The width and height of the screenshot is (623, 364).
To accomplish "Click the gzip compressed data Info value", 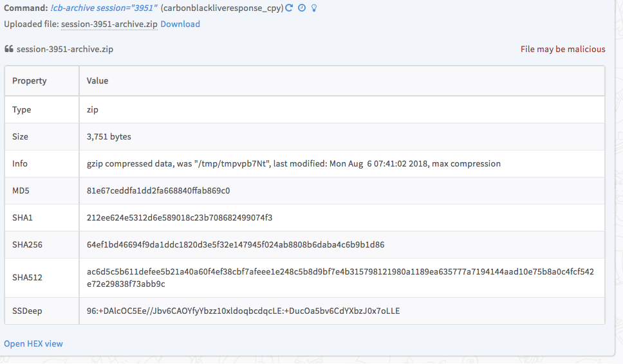I will click(293, 163).
